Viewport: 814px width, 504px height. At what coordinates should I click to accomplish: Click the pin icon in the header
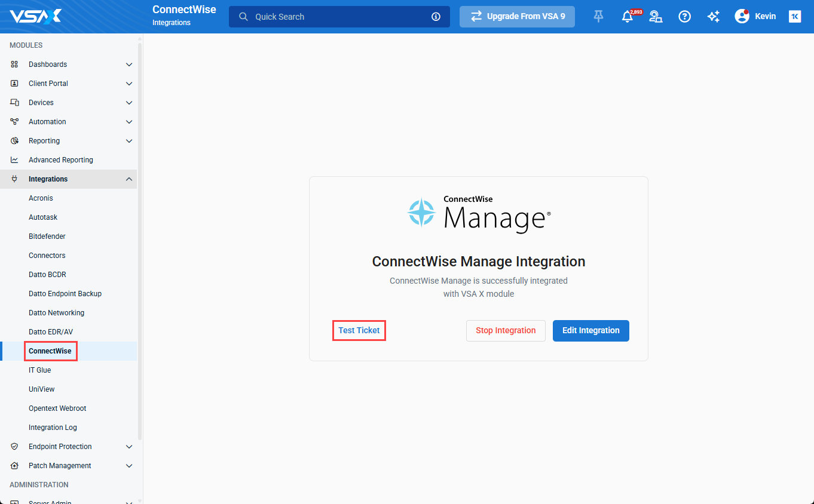click(x=598, y=17)
